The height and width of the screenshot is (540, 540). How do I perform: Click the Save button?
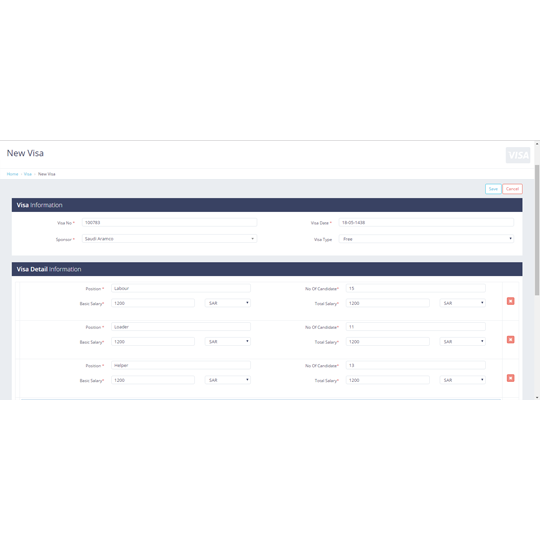(493, 189)
